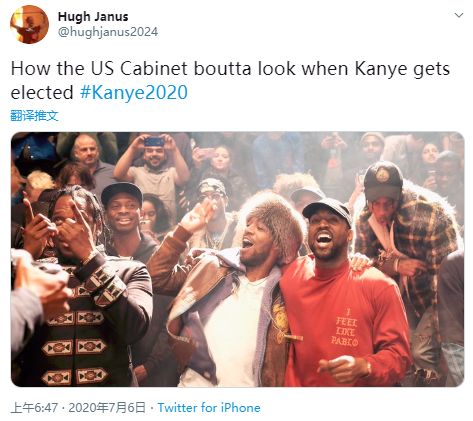Open the #Kanye2020 hashtag
Image resolution: width=473 pixels, height=421 pixels.
click(x=134, y=93)
